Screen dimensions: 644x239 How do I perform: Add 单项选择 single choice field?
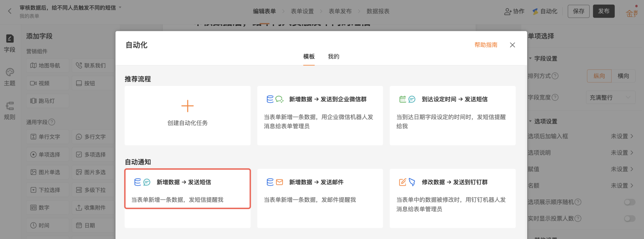click(48, 154)
